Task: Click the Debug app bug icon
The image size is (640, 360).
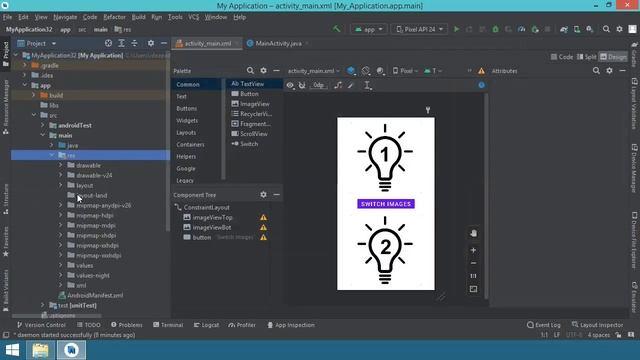Action: click(x=496, y=29)
